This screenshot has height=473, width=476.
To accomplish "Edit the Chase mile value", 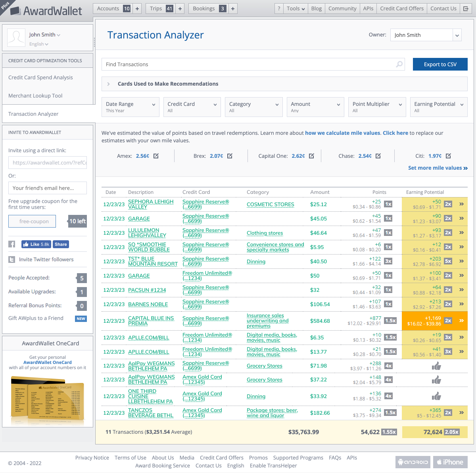I will pos(378,156).
